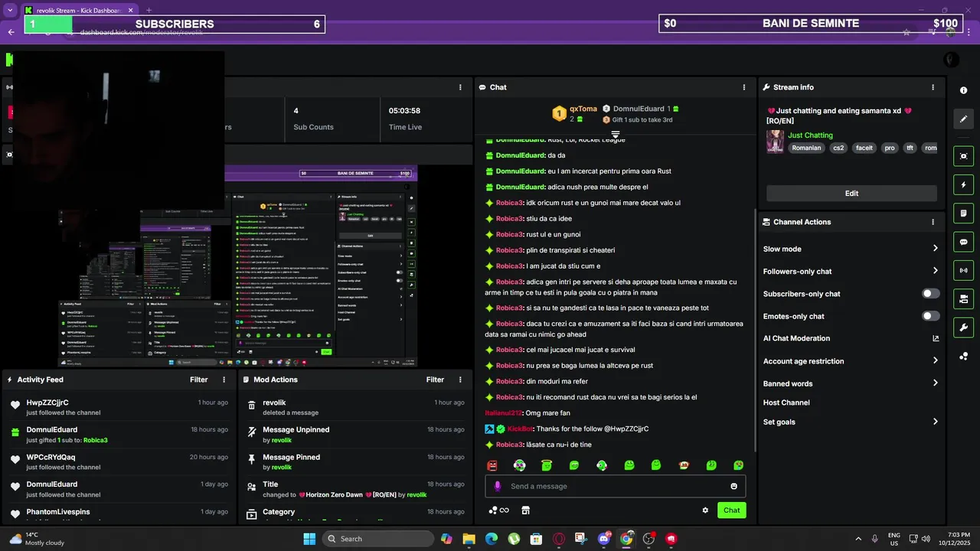Toggle the document Mod Actions sidebar icon
This screenshot has width=980, height=551.
pyautogui.click(x=963, y=213)
